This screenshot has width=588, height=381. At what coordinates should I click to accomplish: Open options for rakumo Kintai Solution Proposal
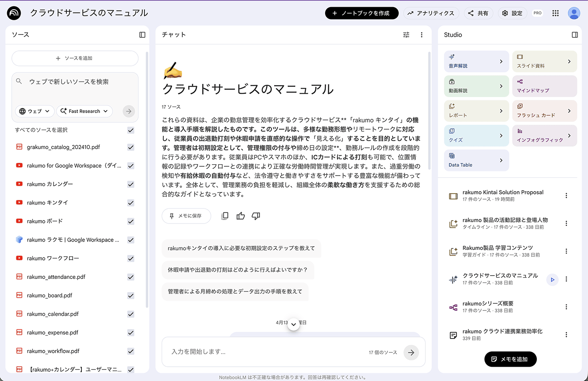pos(566,196)
